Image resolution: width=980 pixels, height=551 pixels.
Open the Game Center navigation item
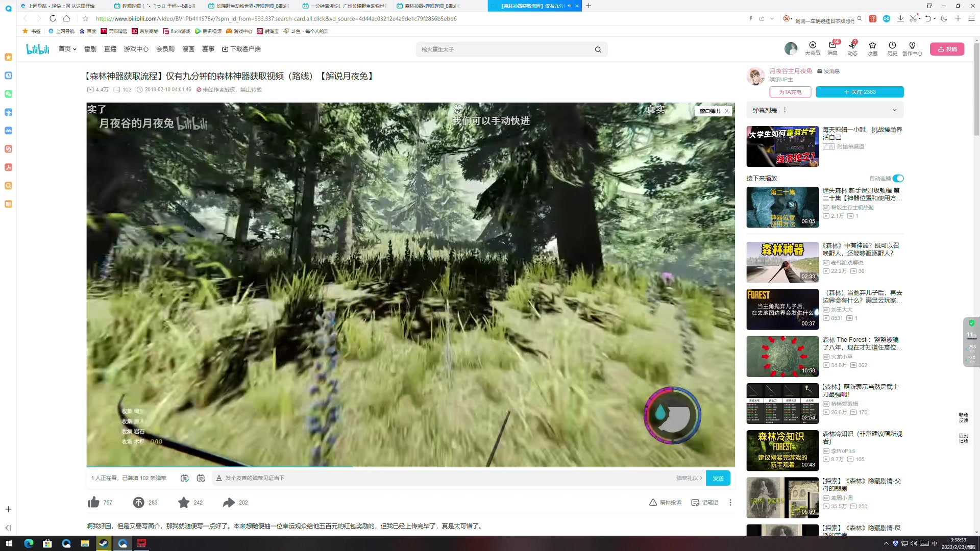pos(136,49)
